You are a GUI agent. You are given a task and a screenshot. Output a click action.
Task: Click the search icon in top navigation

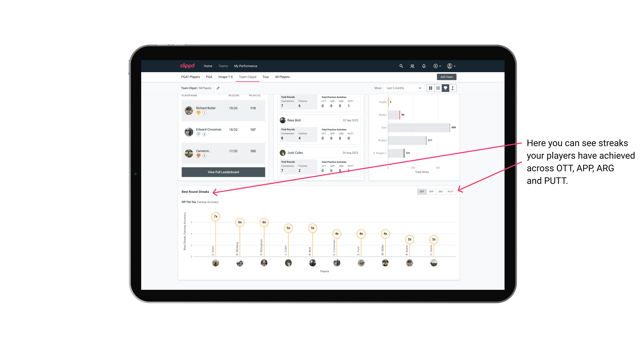coord(401,66)
